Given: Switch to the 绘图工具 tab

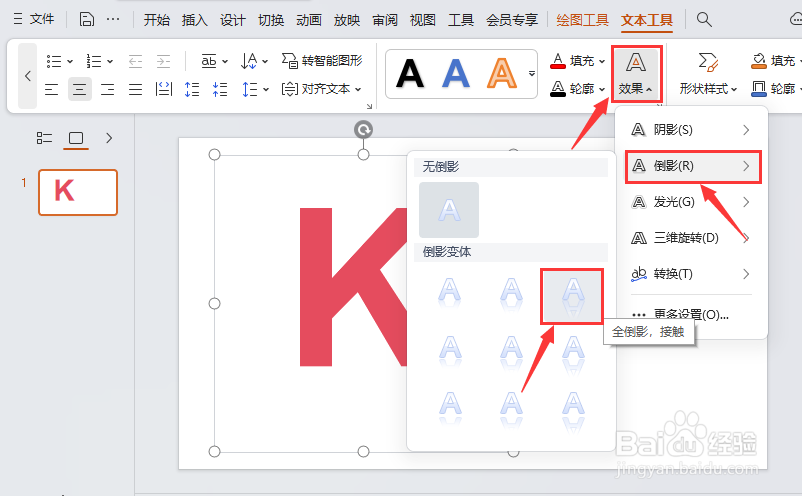Looking at the screenshot, I should [x=582, y=20].
